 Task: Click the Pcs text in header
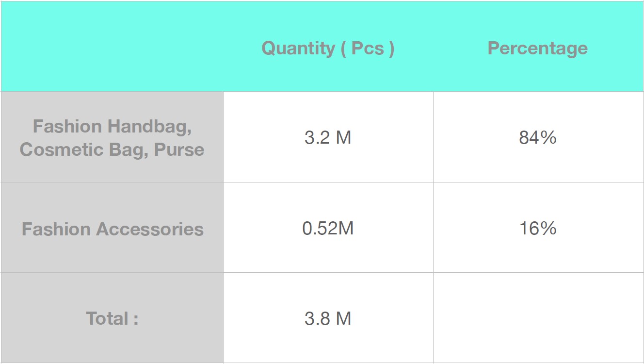(368, 48)
